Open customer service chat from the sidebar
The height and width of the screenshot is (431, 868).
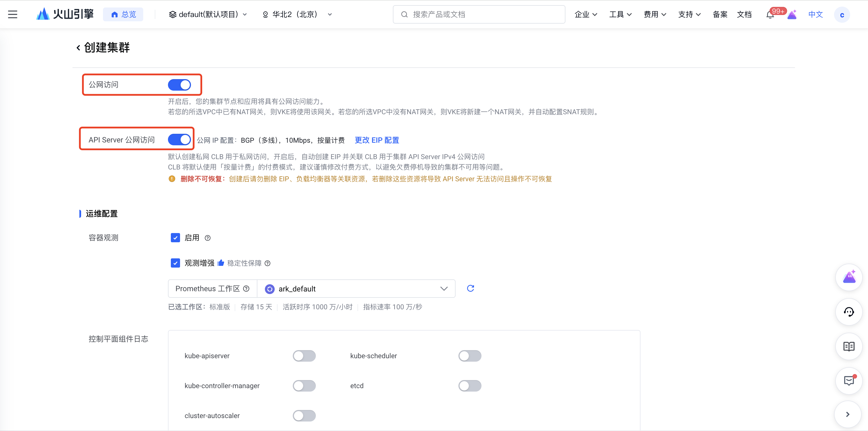pyautogui.click(x=849, y=312)
